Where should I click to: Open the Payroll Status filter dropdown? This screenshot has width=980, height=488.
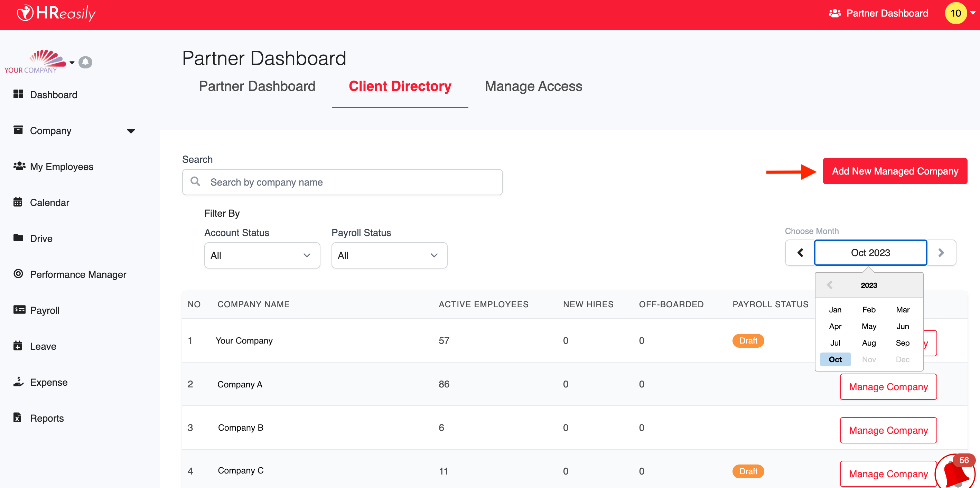(x=389, y=255)
